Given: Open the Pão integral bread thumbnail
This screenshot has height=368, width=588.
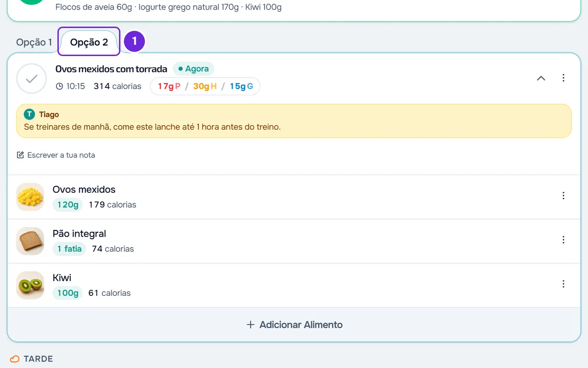Looking at the screenshot, I should tap(30, 241).
